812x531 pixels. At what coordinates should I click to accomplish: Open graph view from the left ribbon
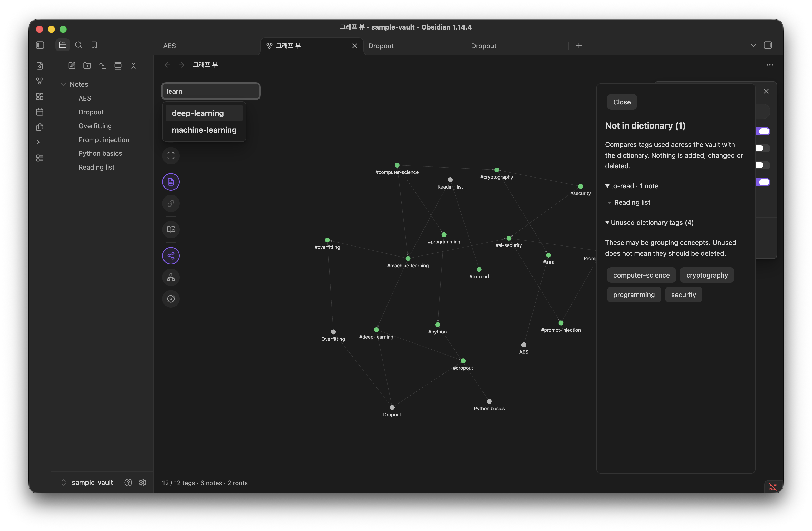40,81
